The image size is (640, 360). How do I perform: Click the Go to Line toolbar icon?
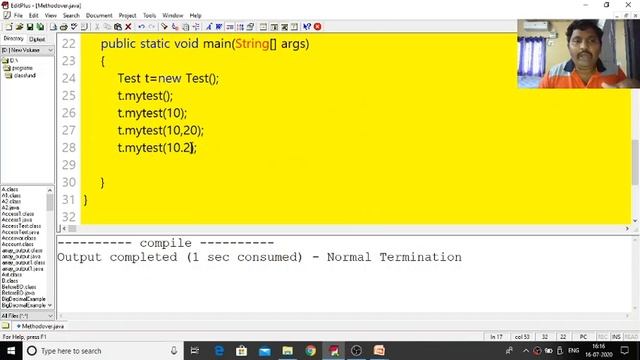pyautogui.click(x=196, y=27)
